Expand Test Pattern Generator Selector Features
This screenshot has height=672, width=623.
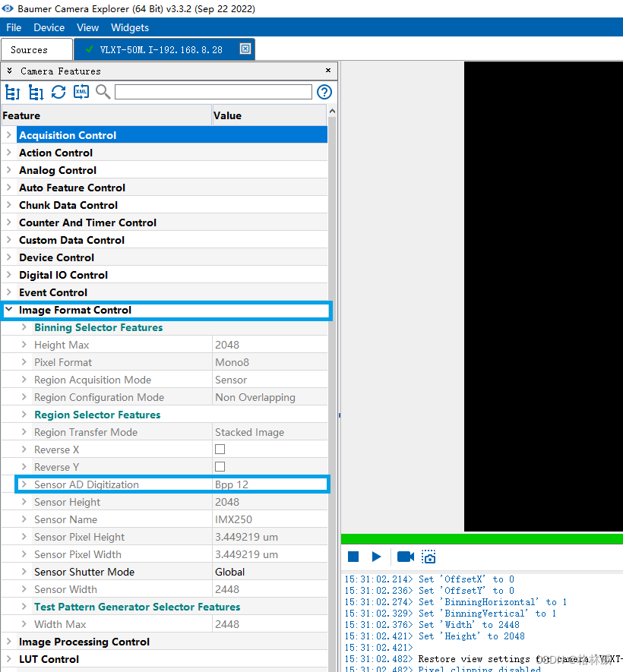(x=24, y=607)
